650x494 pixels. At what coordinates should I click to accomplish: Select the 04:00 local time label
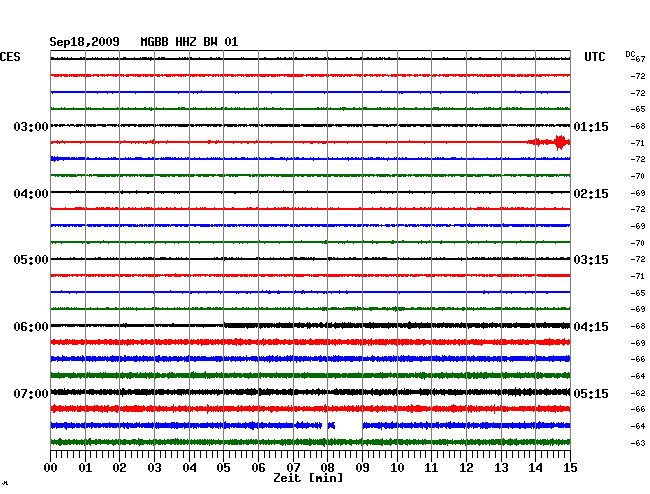[31, 194]
